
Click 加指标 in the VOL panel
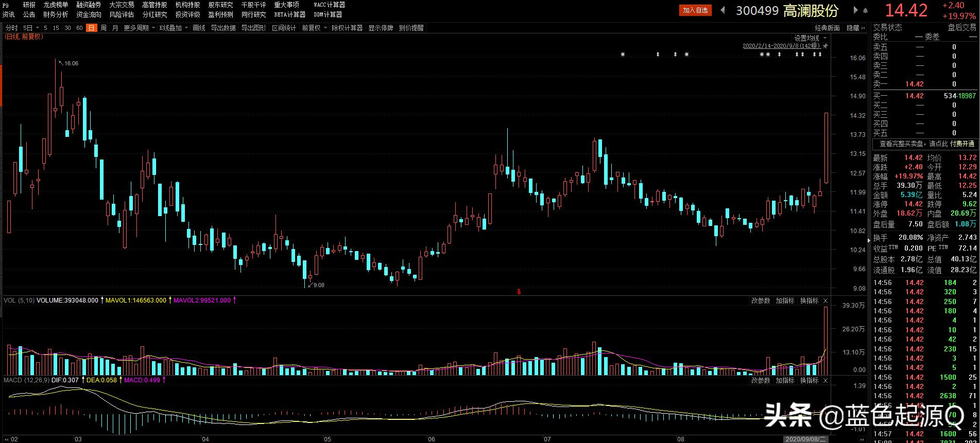pos(785,300)
